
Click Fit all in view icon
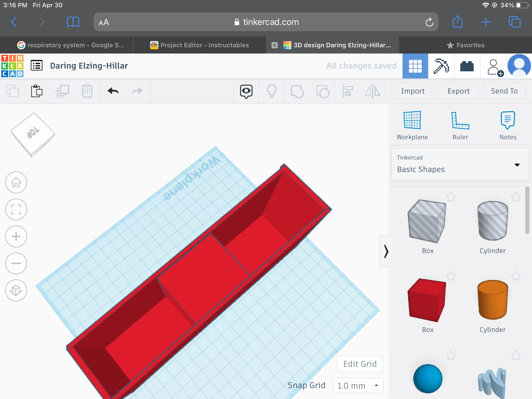pyautogui.click(x=16, y=209)
